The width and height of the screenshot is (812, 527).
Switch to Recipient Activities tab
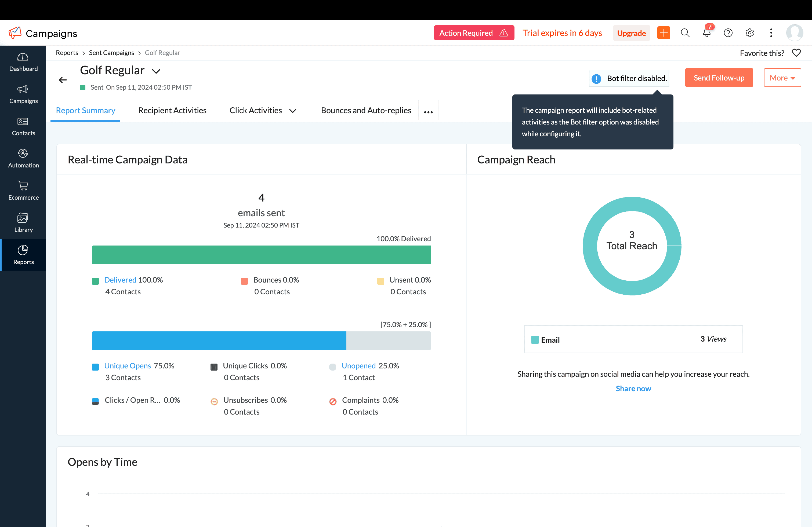[172, 111]
